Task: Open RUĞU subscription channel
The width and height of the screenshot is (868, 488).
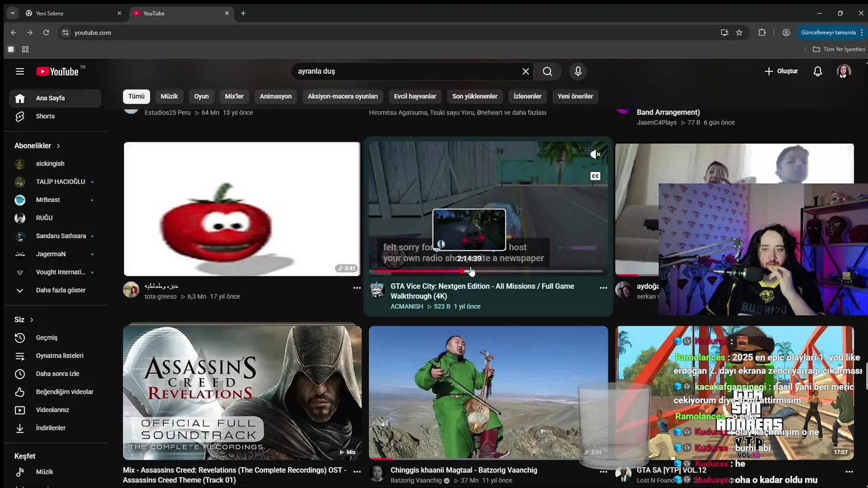Action: (55, 218)
